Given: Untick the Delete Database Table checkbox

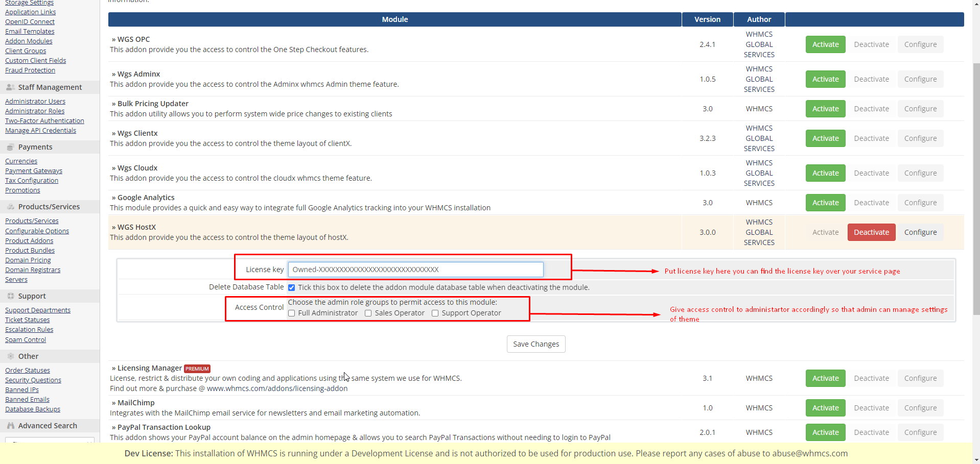Looking at the screenshot, I should 291,288.
